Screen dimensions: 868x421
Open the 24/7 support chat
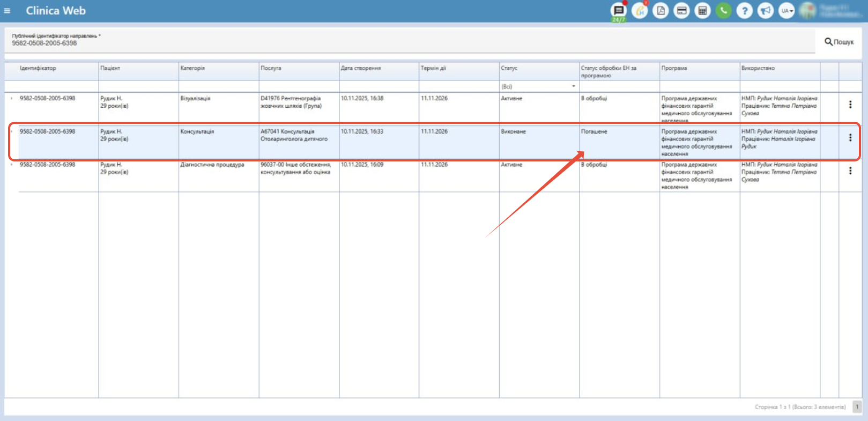tap(619, 11)
